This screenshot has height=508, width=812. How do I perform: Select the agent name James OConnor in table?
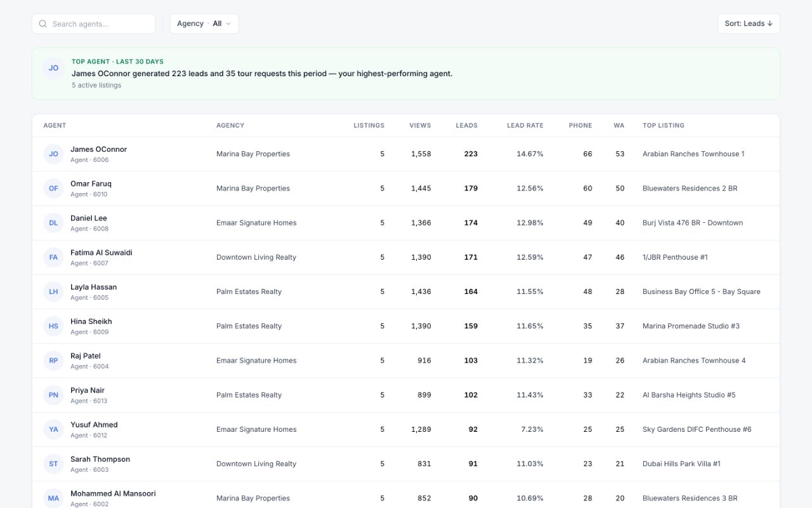coord(98,149)
